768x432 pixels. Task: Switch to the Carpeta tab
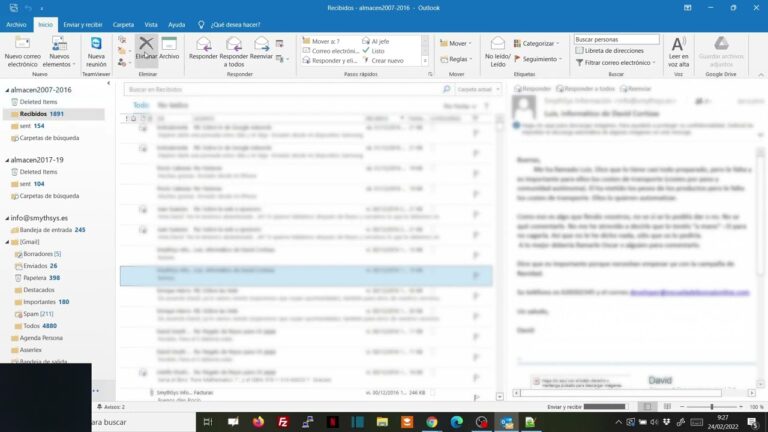click(123, 24)
